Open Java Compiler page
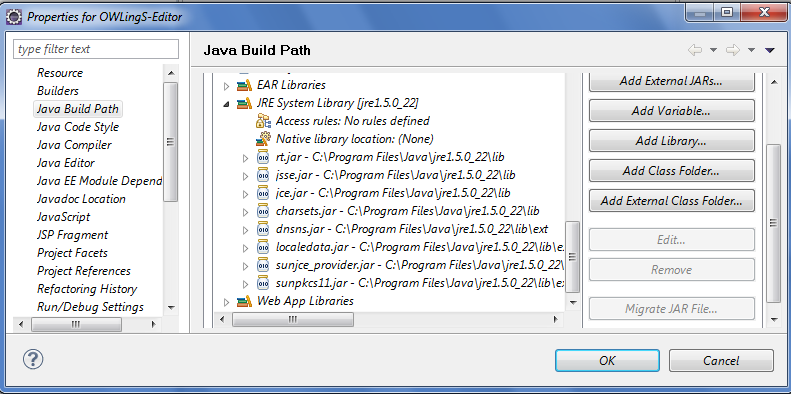The height and width of the screenshot is (394, 791). click(x=74, y=145)
